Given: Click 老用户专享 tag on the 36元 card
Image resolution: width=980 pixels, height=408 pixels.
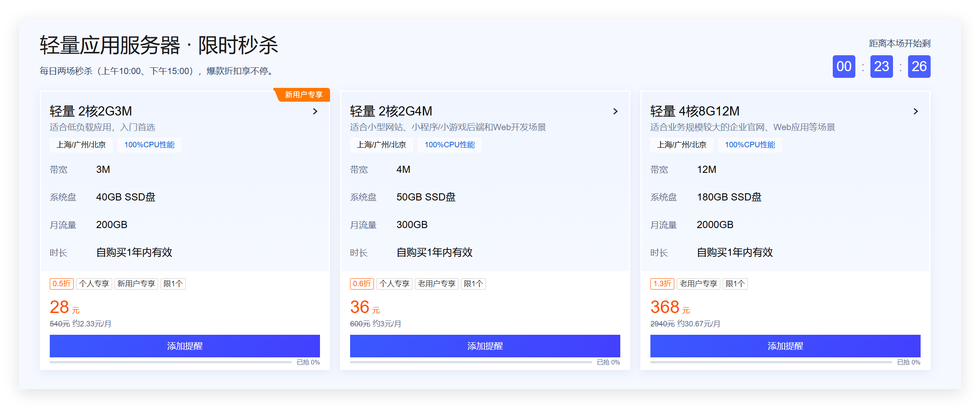Looking at the screenshot, I should click(x=437, y=284).
